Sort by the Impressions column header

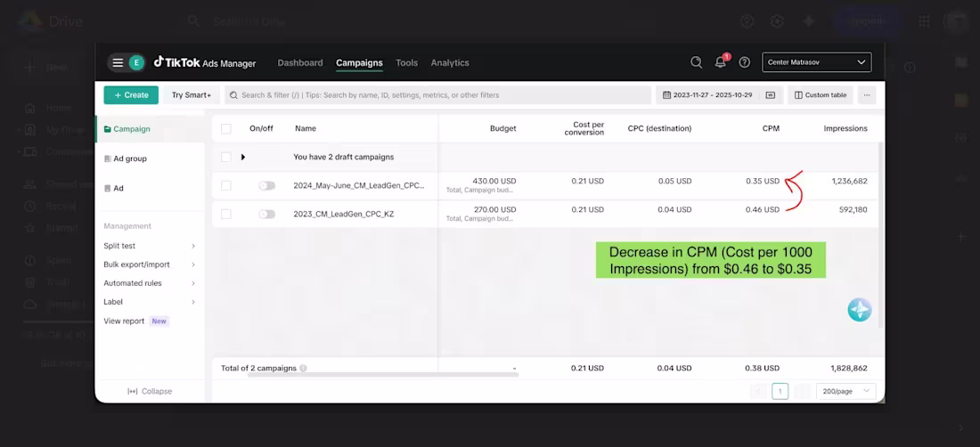pyautogui.click(x=845, y=128)
